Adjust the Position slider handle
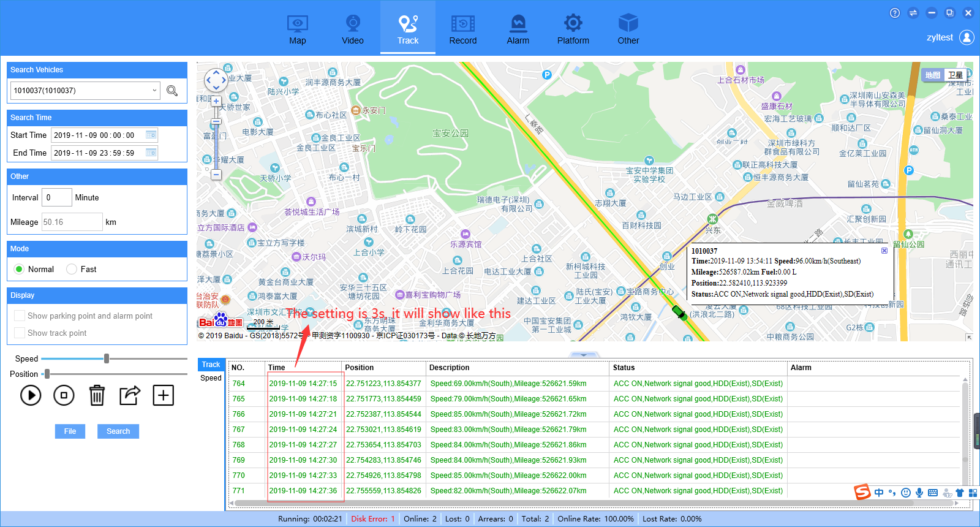The image size is (980, 527). tap(47, 374)
